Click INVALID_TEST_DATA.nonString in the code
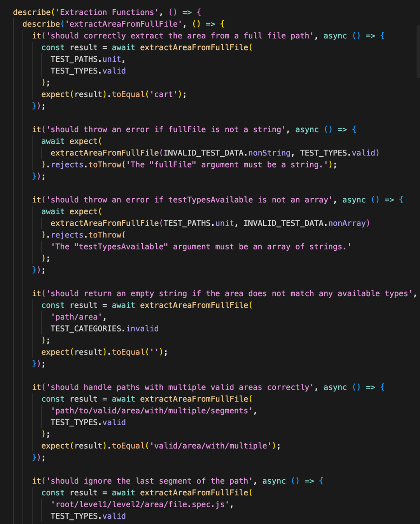Screen dimensions: 420x524 (227, 153)
